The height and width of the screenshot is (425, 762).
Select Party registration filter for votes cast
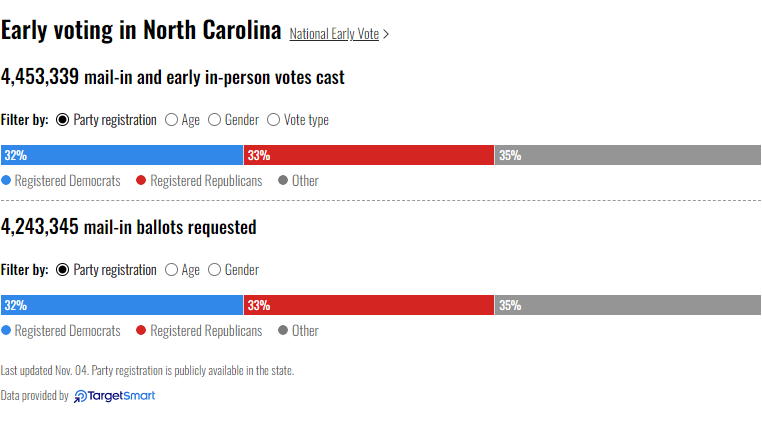click(63, 120)
